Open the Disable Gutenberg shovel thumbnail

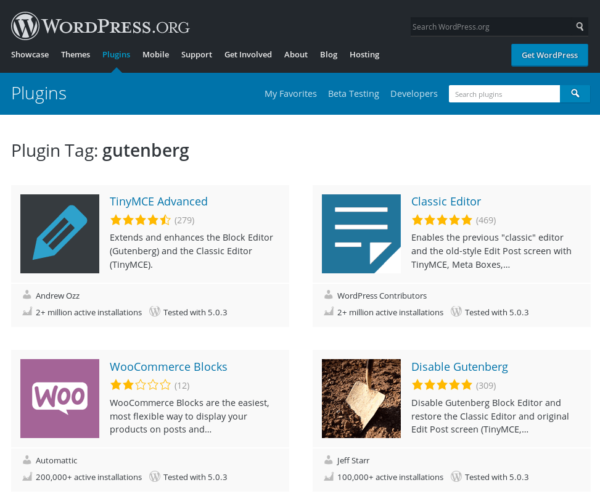pos(361,398)
